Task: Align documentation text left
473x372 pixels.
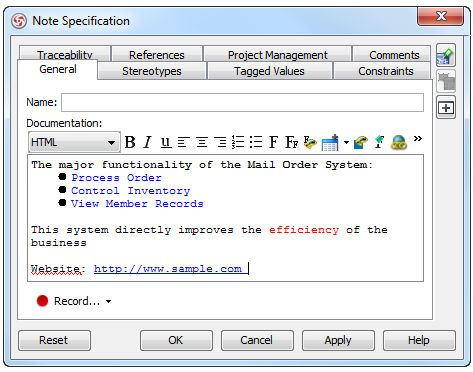Action: click(x=183, y=142)
